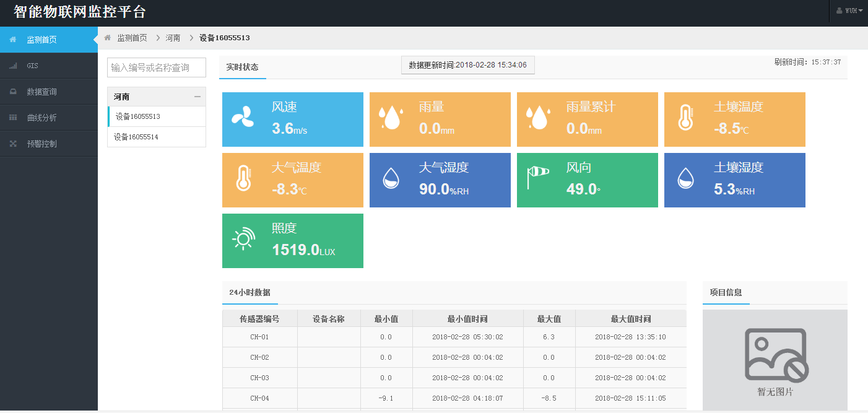Open the GIS menu item
The width and height of the screenshot is (868, 413).
click(x=33, y=66)
